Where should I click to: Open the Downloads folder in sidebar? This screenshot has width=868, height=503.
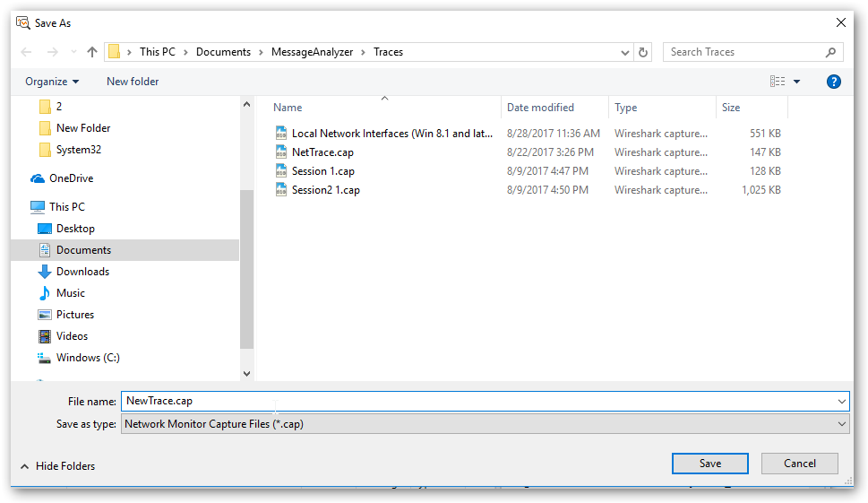82,272
